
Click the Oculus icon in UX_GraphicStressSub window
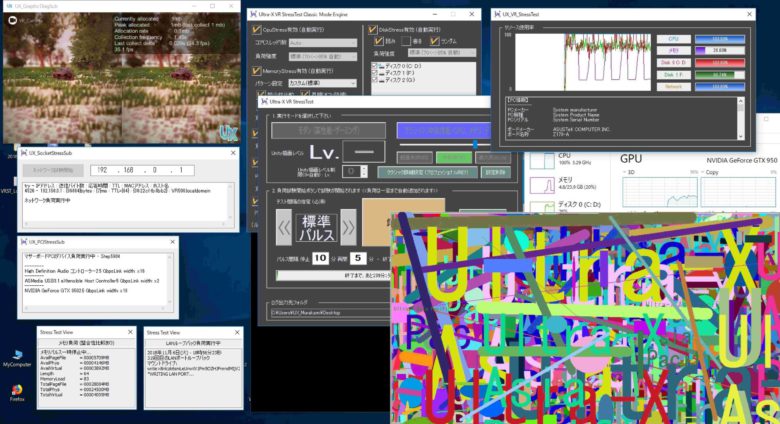click(x=12, y=20)
